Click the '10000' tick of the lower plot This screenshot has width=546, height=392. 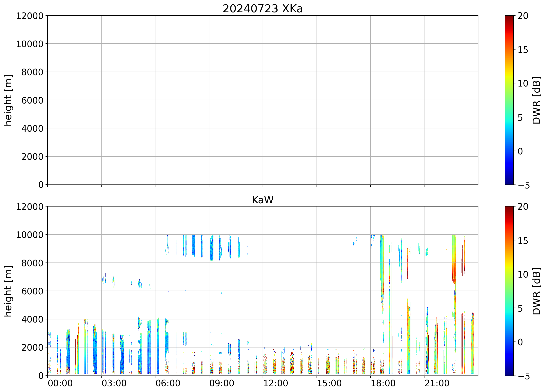(30, 235)
